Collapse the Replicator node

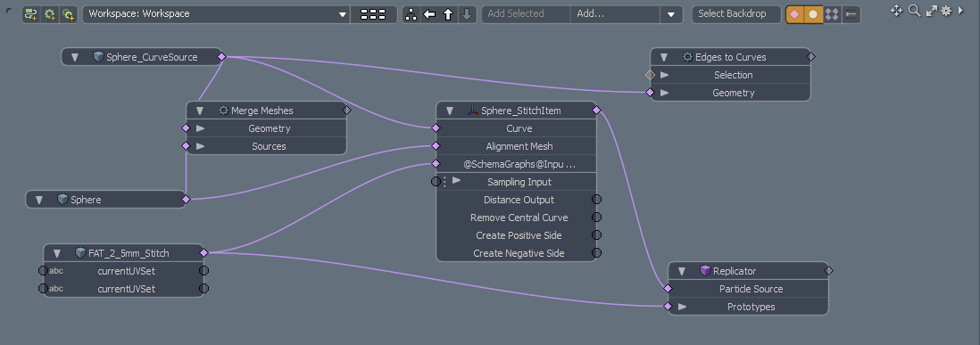pyautogui.click(x=683, y=271)
